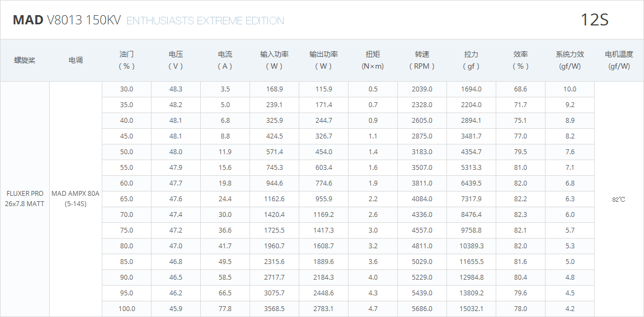
Task: Click the 10389.3 thrust cell
Action: click(x=471, y=246)
